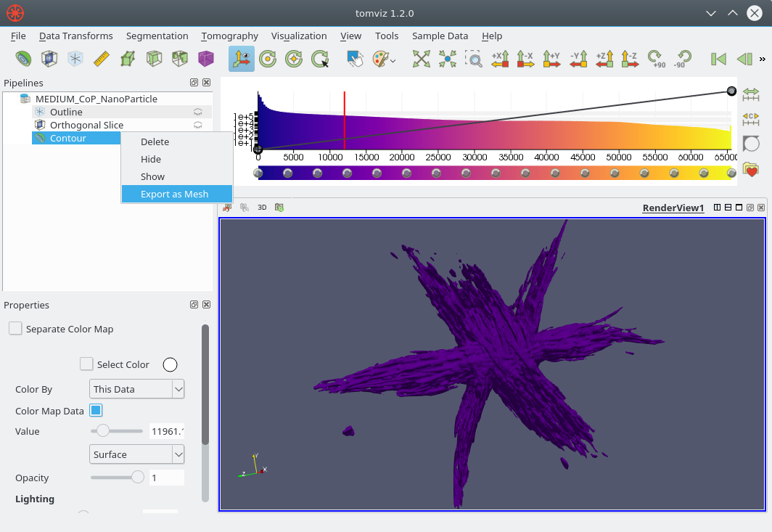Add the purple Volume rendering module

coord(206,59)
